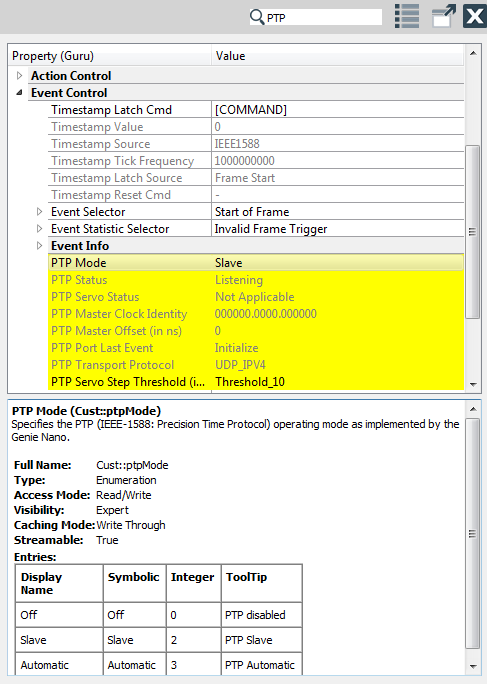
Task: Click the property list scroll-up arrow
Action: 473,53
